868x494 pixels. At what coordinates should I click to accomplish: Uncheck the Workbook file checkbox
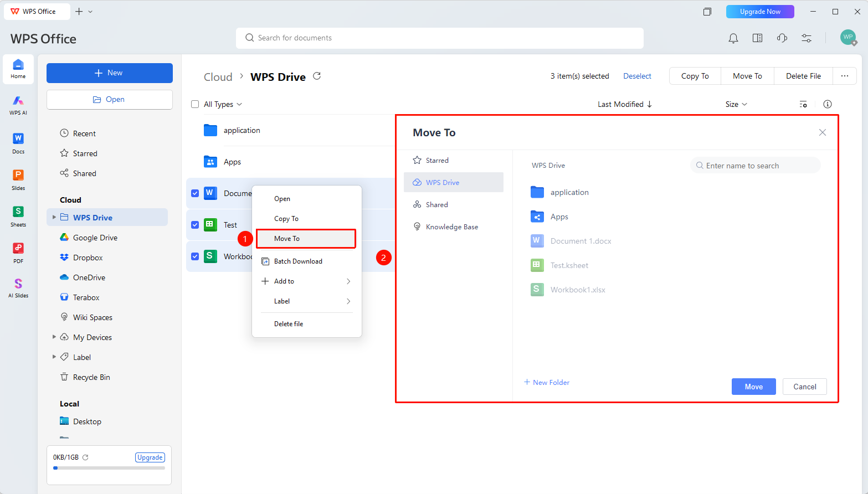(x=195, y=256)
